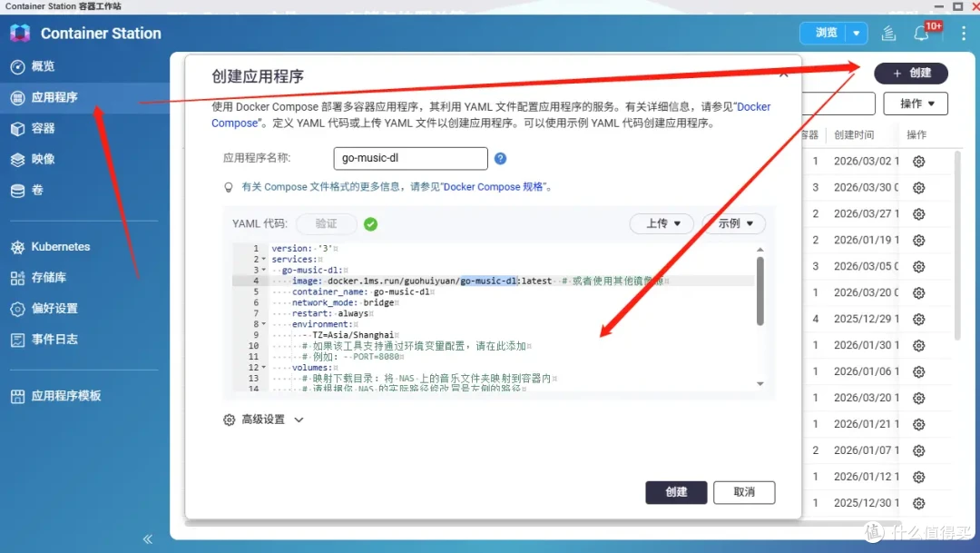Click the 浏览 browse button
Screen dimensions: 980x553
pos(825,33)
